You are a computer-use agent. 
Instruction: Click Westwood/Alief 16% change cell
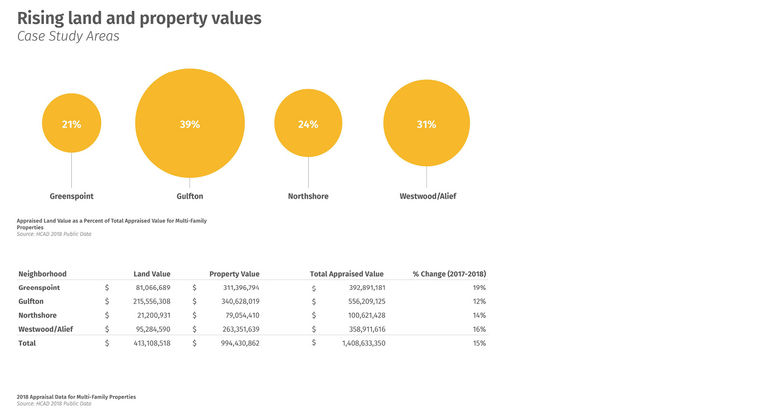[x=479, y=329]
